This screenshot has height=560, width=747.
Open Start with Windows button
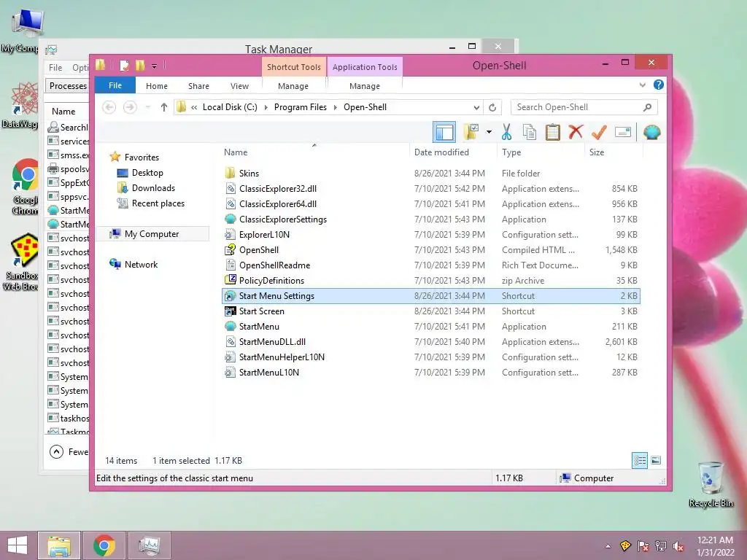(x=18, y=545)
